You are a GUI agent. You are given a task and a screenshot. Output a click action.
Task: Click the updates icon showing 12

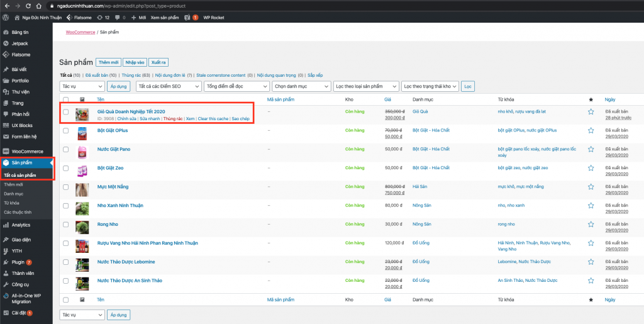pyautogui.click(x=103, y=18)
